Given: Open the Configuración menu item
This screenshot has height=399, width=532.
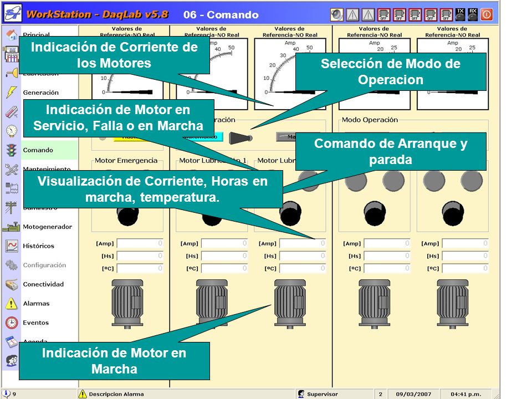Looking at the screenshot, I should 44,265.
